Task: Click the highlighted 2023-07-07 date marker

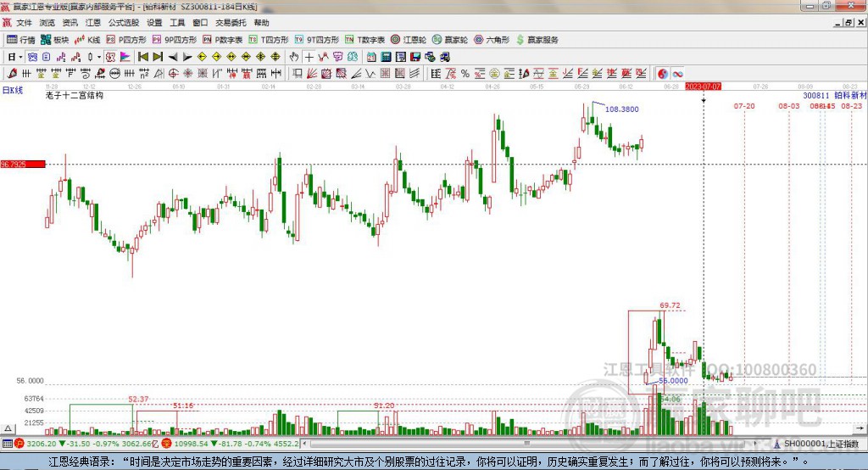Action: click(703, 87)
